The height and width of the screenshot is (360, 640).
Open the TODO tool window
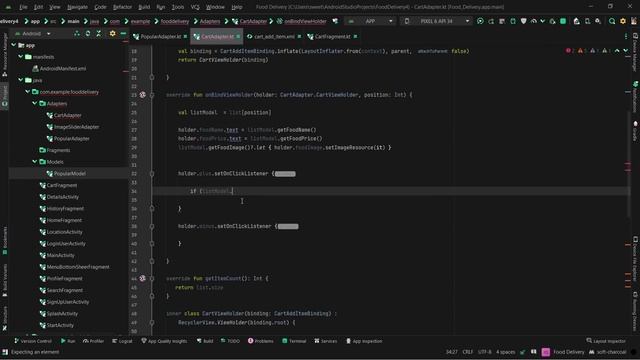tap(230, 341)
